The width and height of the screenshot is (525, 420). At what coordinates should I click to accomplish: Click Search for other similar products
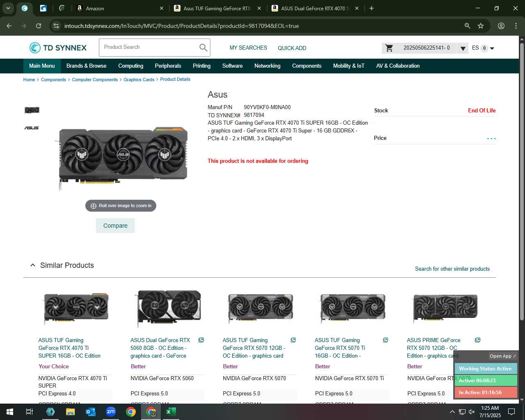(x=452, y=269)
